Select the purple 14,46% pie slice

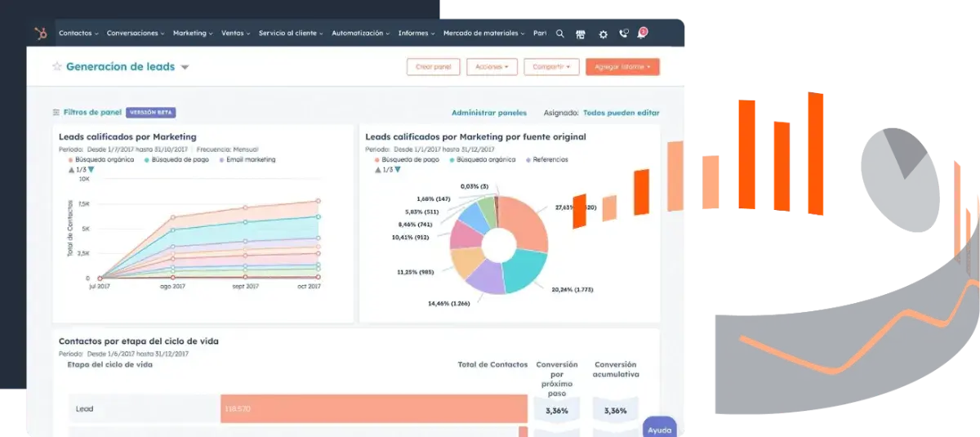click(x=488, y=276)
